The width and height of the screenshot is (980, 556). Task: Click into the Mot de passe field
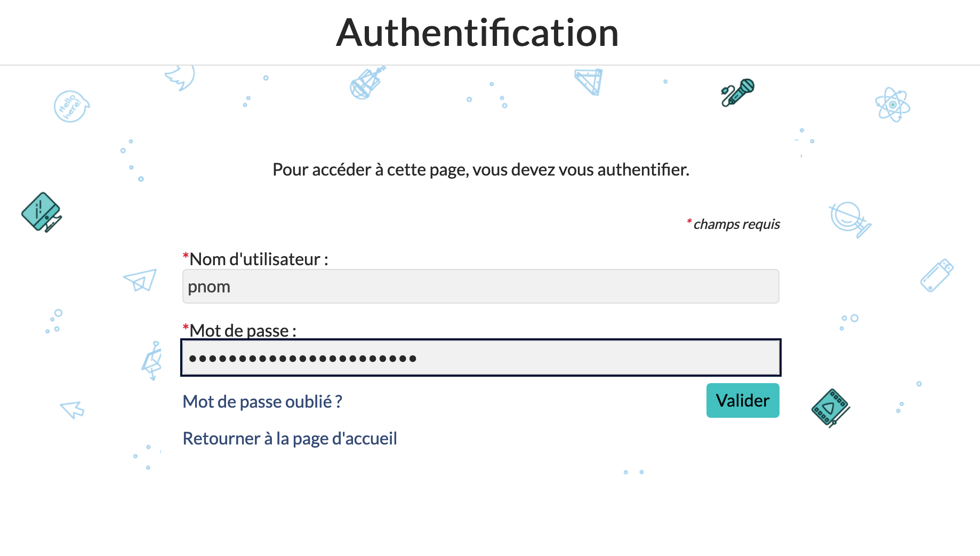point(480,358)
